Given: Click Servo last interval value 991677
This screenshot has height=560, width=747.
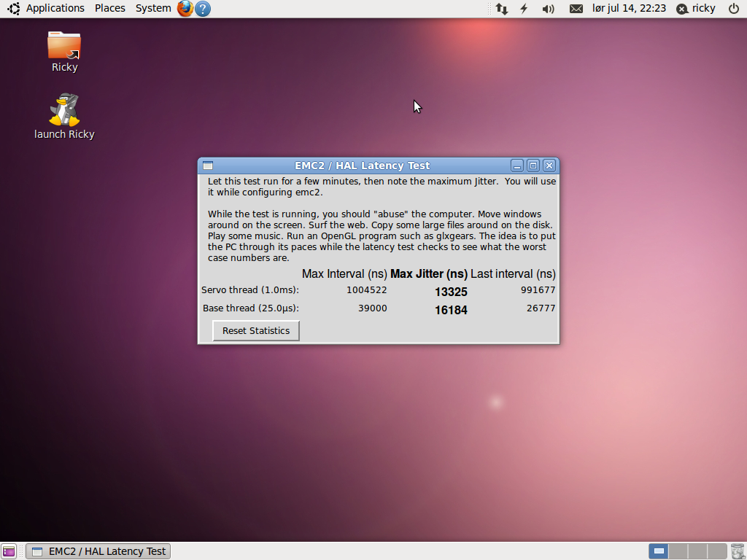Looking at the screenshot, I should click(538, 290).
